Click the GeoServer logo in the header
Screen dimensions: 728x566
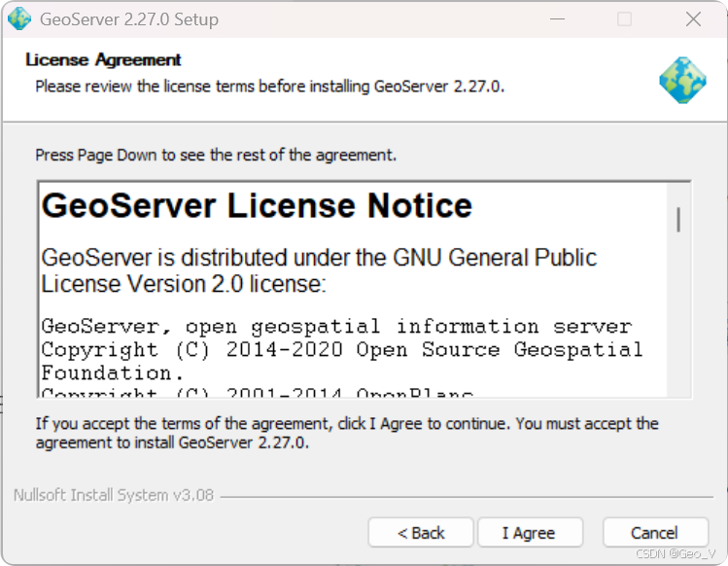[x=682, y=80]
